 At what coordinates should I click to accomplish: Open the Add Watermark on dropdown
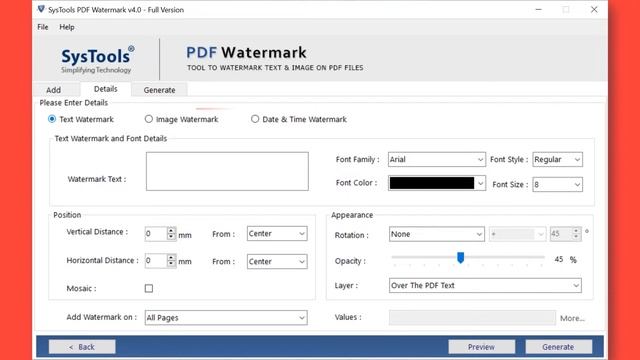coord(226,318)
